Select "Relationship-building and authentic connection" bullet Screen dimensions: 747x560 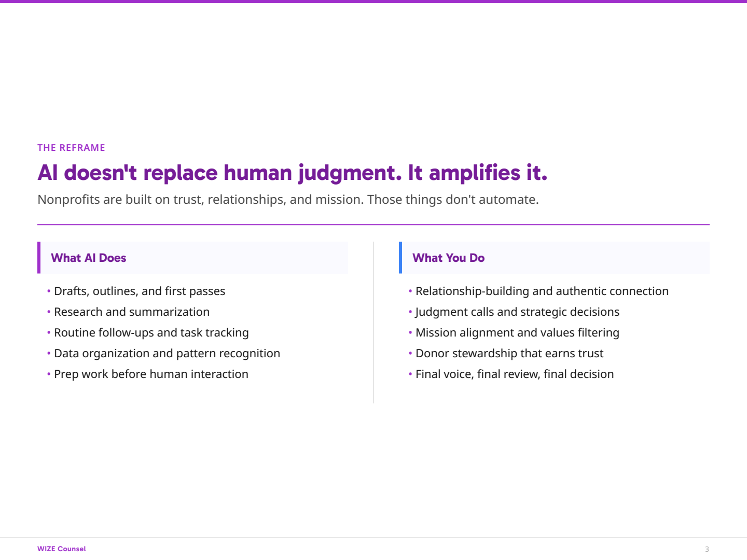pyautogui.click(x=542, y=291)
